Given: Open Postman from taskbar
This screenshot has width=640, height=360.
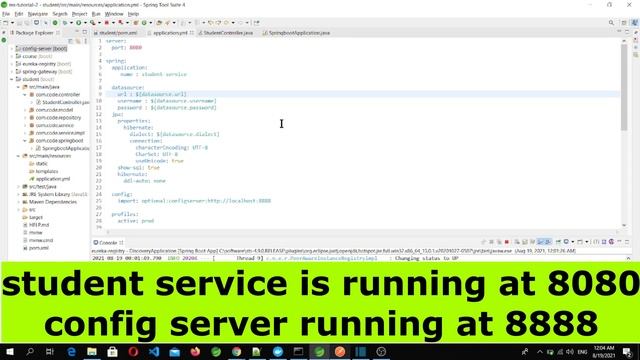Looking at the screenshot, I should (x=340, y=352).
